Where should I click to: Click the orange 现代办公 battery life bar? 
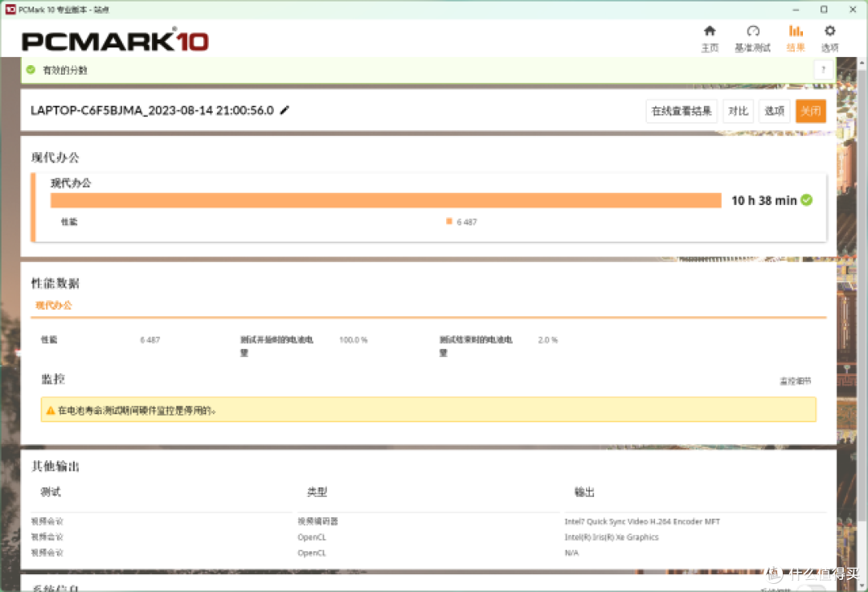[x=386, y=200]
